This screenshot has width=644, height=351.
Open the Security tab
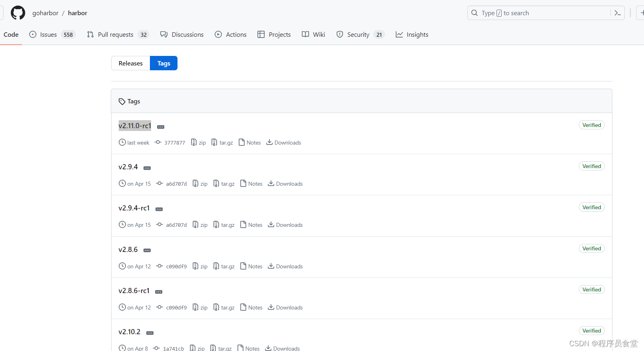coord(360,34)
